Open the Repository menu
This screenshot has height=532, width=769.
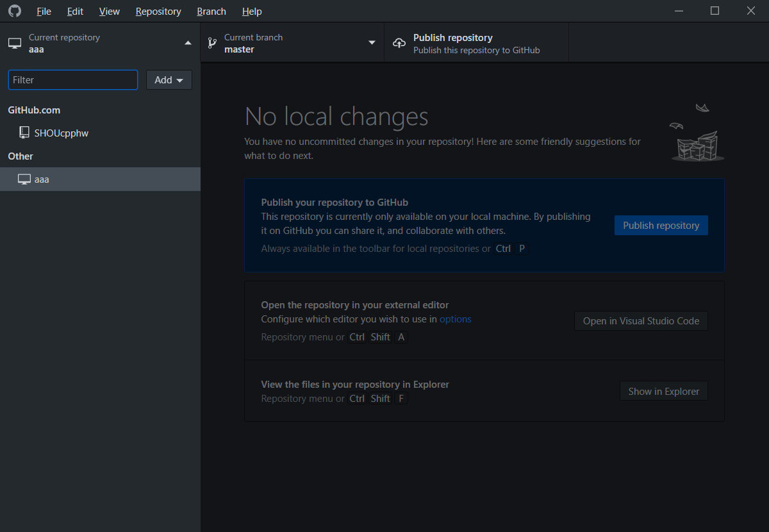coord(158,12)
